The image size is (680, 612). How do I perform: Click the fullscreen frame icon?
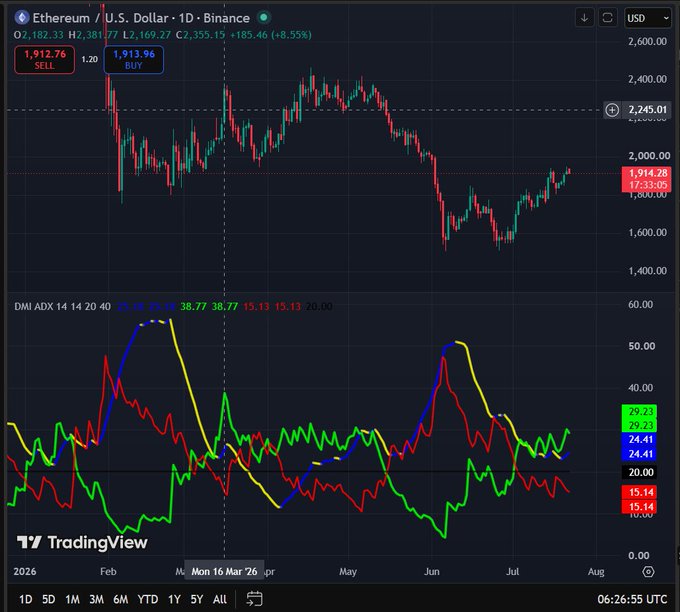(x=608, y=18)
